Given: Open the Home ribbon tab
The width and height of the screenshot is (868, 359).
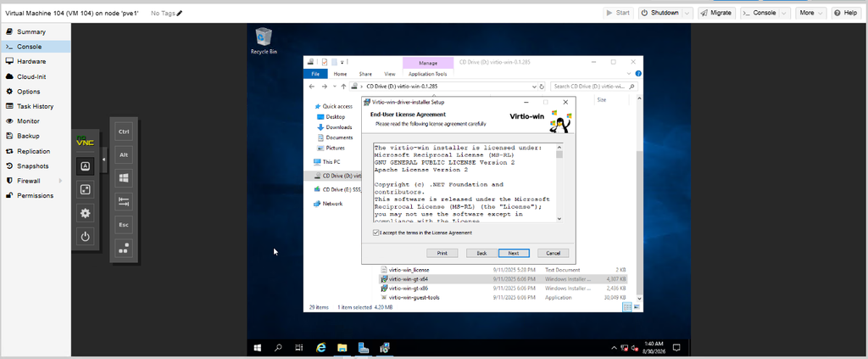Looking at the screenshot, I should pyautogui.click(x=340, y=74).
